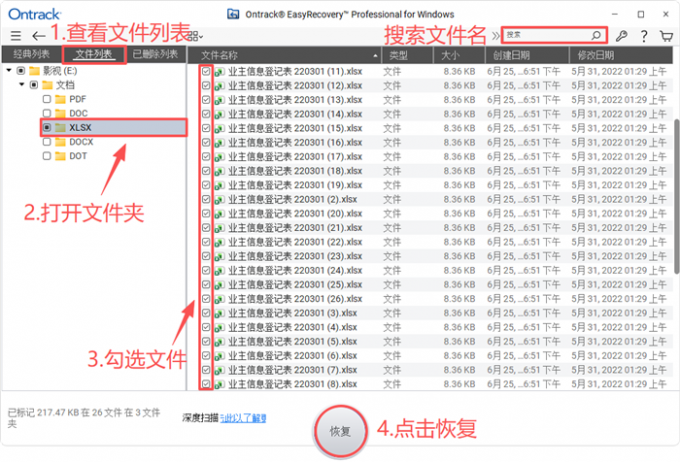Uncheck 业主信息登记表 220301 (15).xlsx checkbox
This screenshot has height=462, width=680.
pyautogui.click(x=206, y=128)
